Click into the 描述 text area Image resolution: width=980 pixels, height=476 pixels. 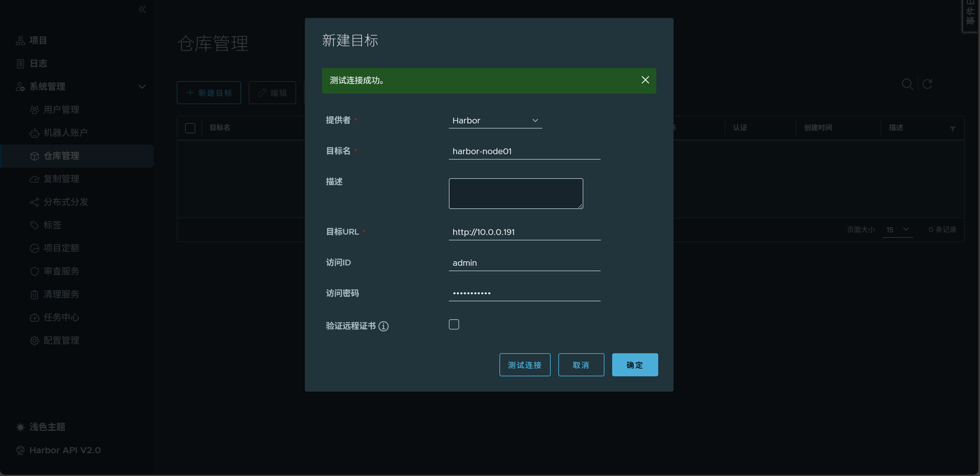[515, 194]
